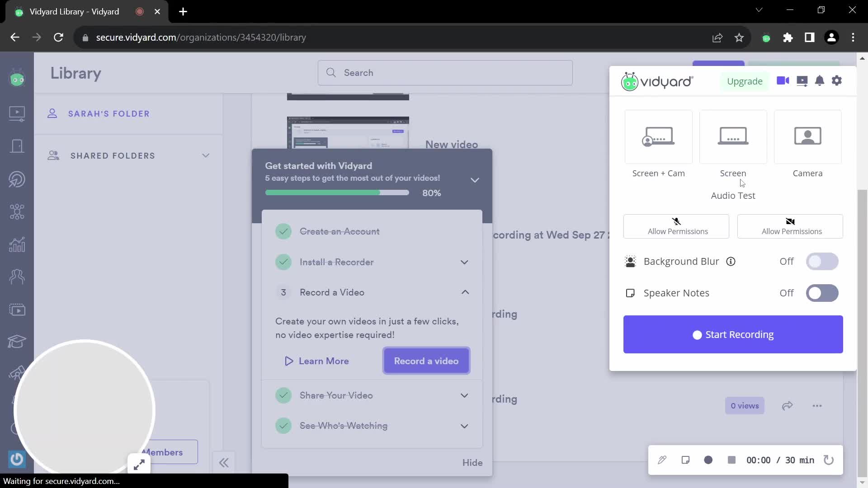This screenshot has height=488, width=868.
Task: Click the Record a video button
Action: 426,361
